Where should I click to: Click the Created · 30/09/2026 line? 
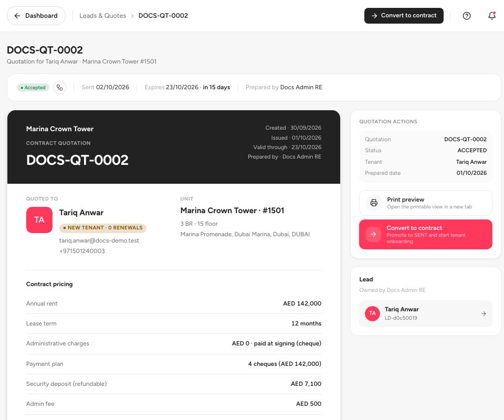293,128
